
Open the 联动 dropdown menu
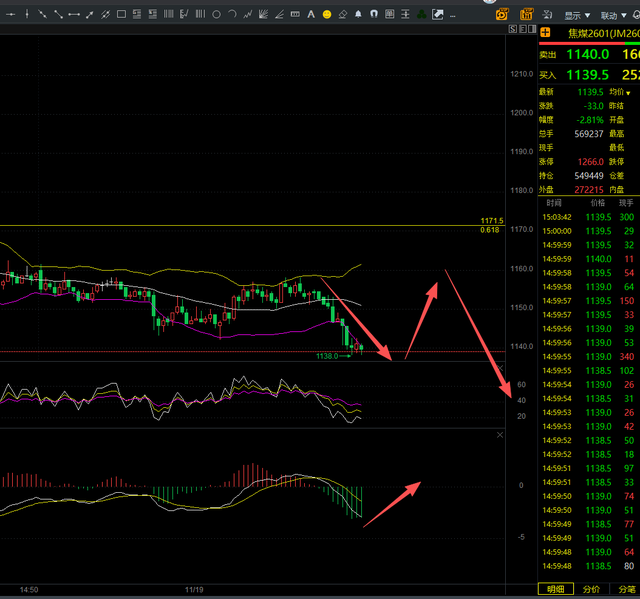[x=613, y=16]
